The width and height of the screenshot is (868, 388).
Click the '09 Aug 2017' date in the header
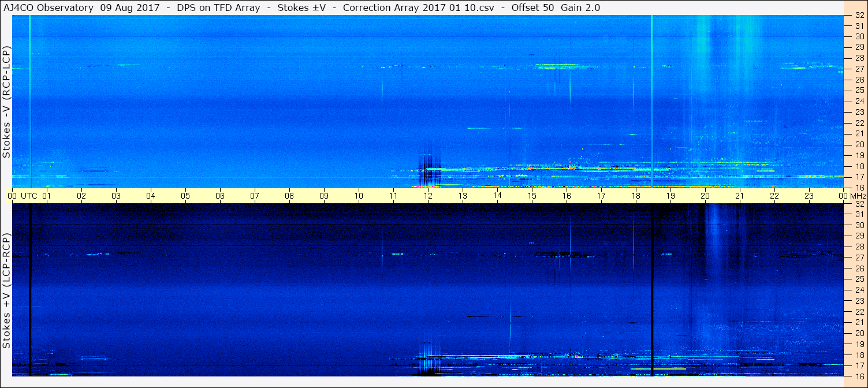click(x=129, y=8)
